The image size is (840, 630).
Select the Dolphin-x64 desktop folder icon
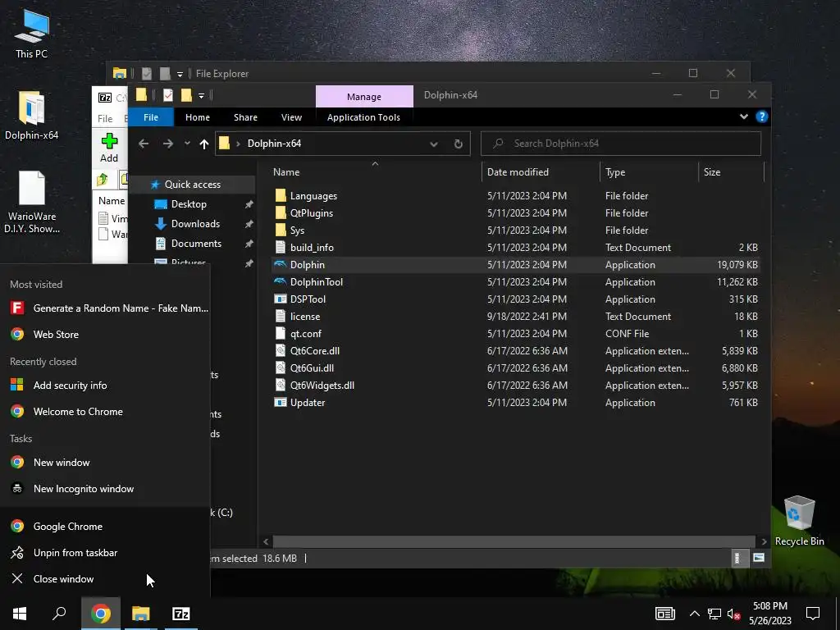tap(32, 115)
